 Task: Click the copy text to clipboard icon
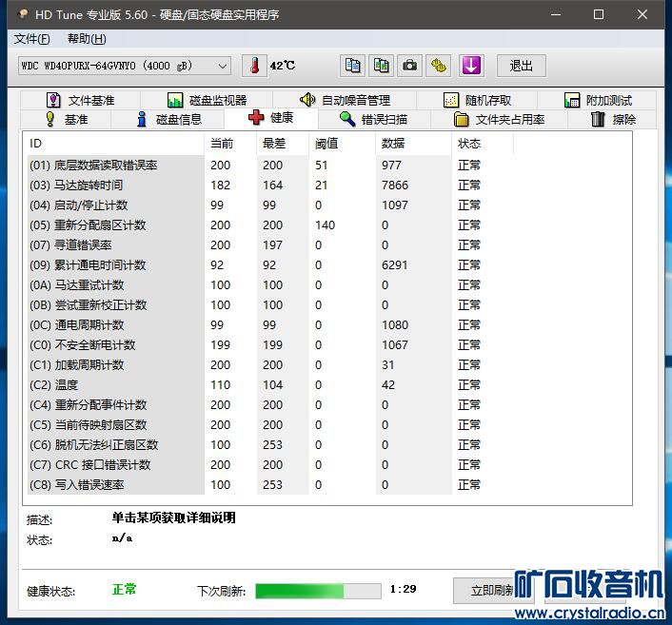(x=352, y=66)
